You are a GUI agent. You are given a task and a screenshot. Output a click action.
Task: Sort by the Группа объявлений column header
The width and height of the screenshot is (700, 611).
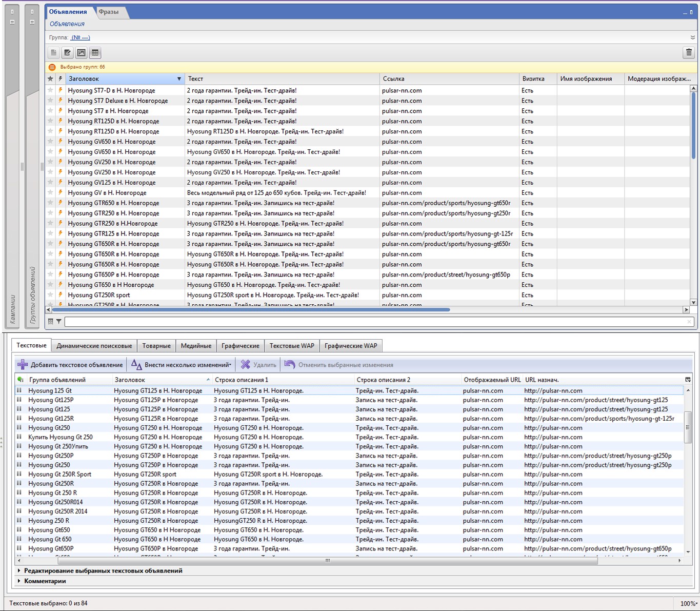[69, 380]
